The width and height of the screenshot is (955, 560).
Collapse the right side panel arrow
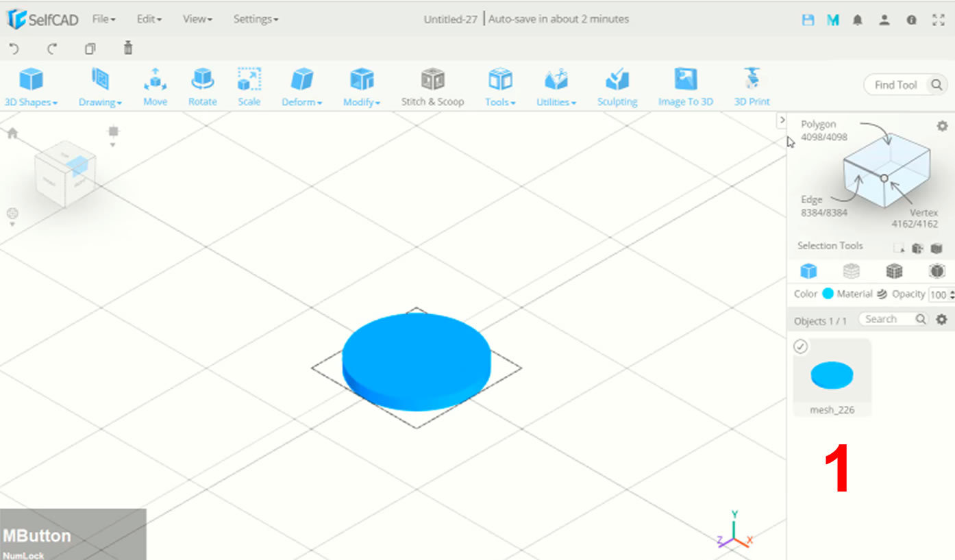(782, 120)
